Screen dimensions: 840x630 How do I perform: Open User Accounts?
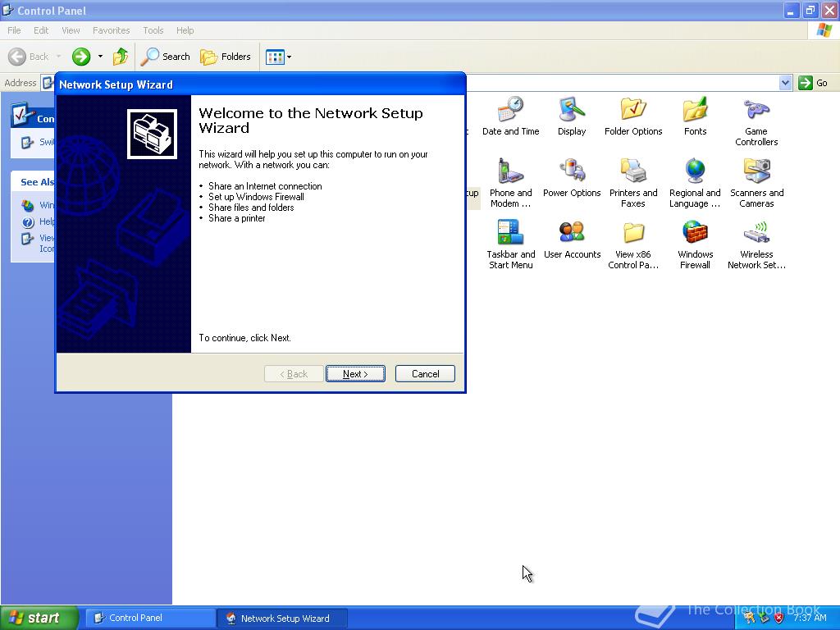[572, 236]
